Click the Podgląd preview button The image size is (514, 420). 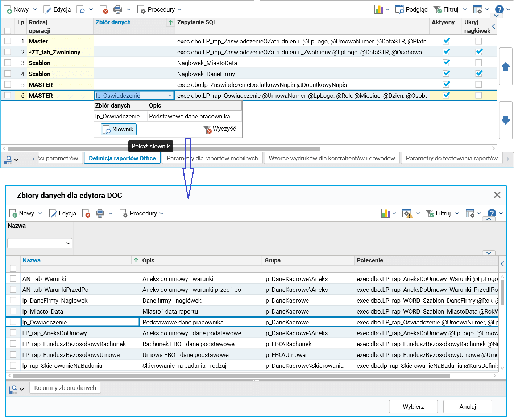411,9
